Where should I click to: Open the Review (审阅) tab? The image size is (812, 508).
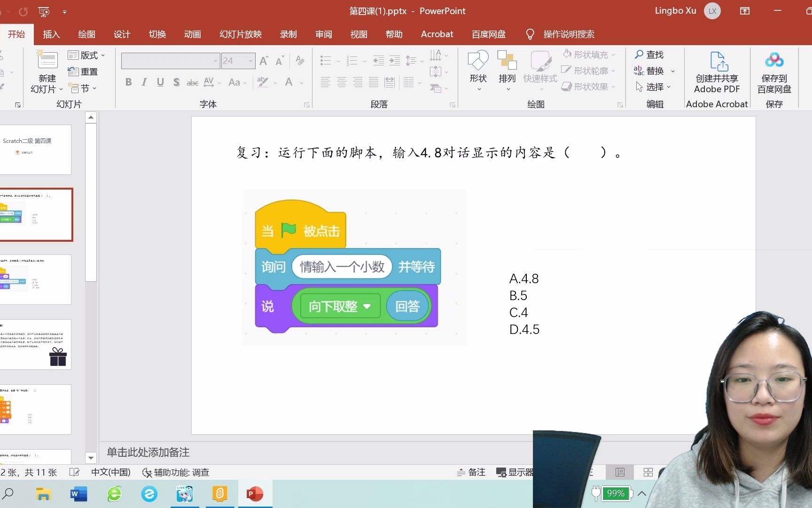click(324, 34)
